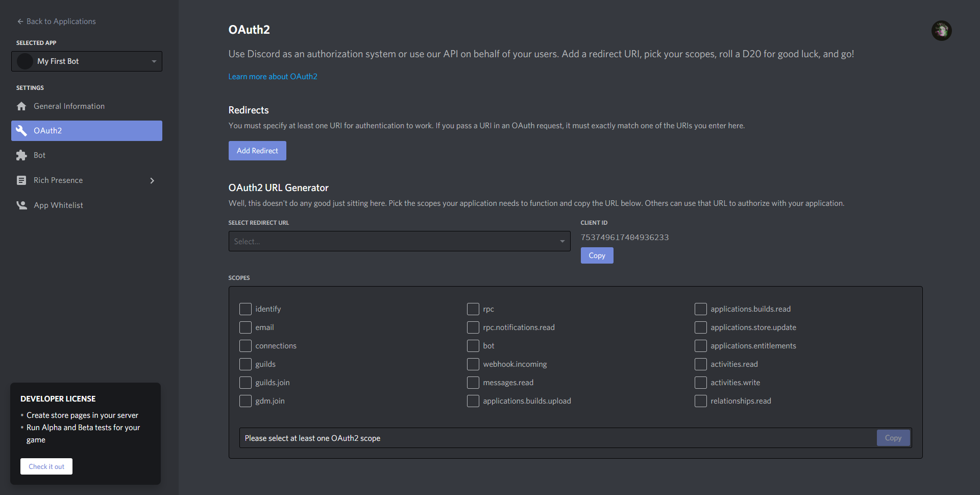The image size is (980, 495).
Task: Enable rpc.notifications.read scope
Action: [473, 327]
